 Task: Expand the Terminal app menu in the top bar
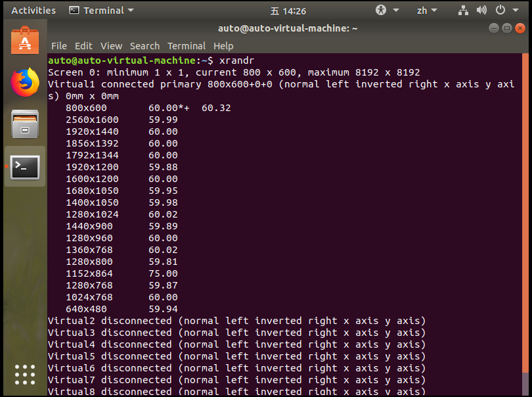coord(100,10)
